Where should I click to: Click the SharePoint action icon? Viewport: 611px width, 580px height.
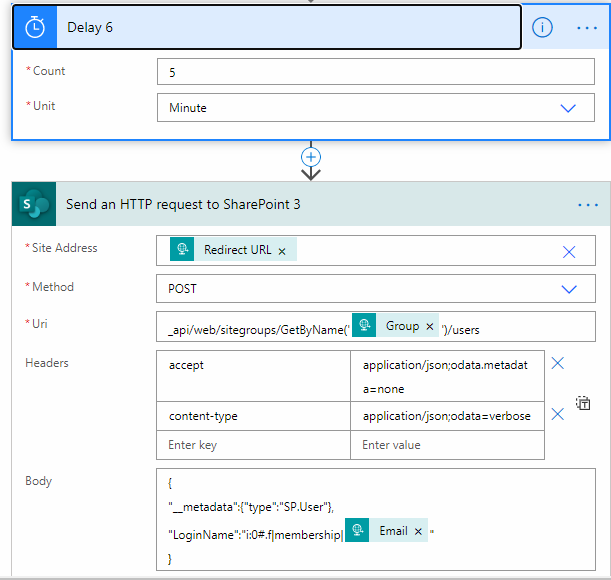pyautogui.click(x=34, y=204)
